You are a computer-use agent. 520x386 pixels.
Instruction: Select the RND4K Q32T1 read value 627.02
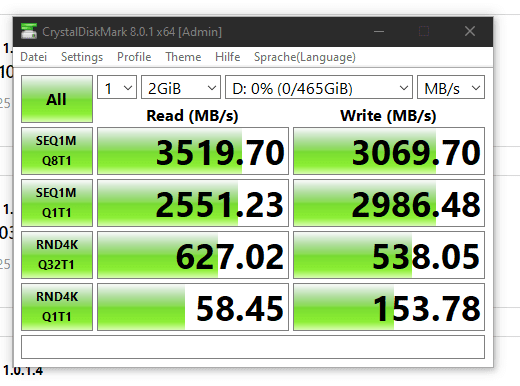193,255
